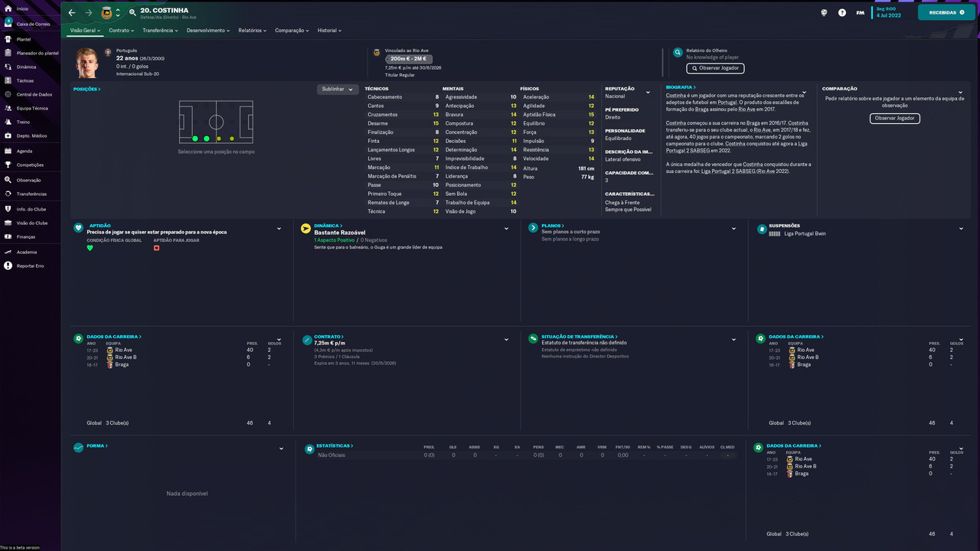Open Finanças finances screen
The width and height of the screenshot is (980, 551).
pyautogui.click(x=26, y=236)
